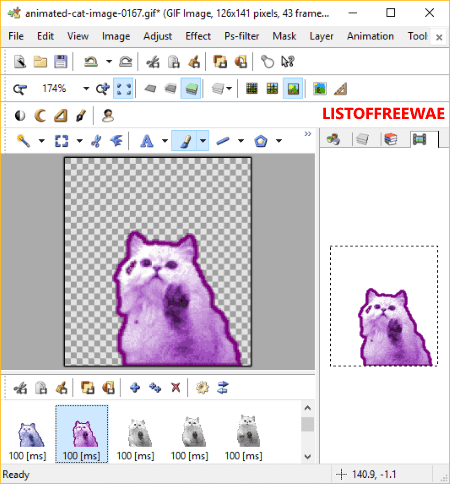Click the dropper brush icon
The width and height of the screenshot is (450, 484).
(x=81, y=116)
